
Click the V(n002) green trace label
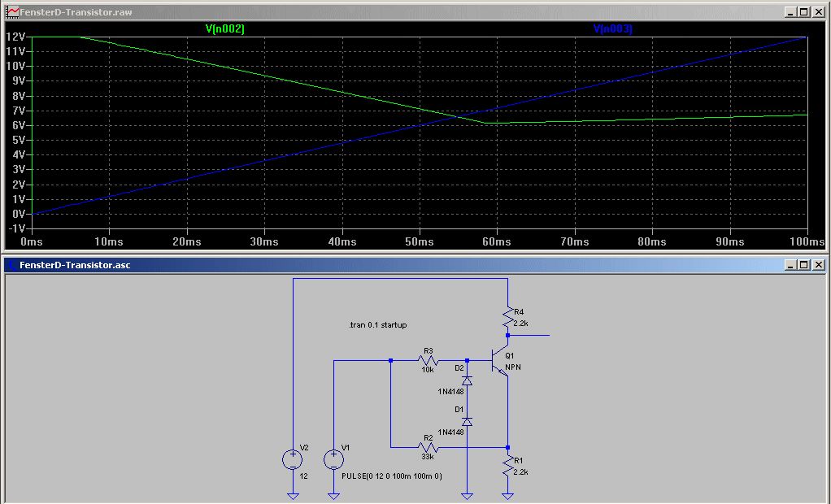click(224, 28)
